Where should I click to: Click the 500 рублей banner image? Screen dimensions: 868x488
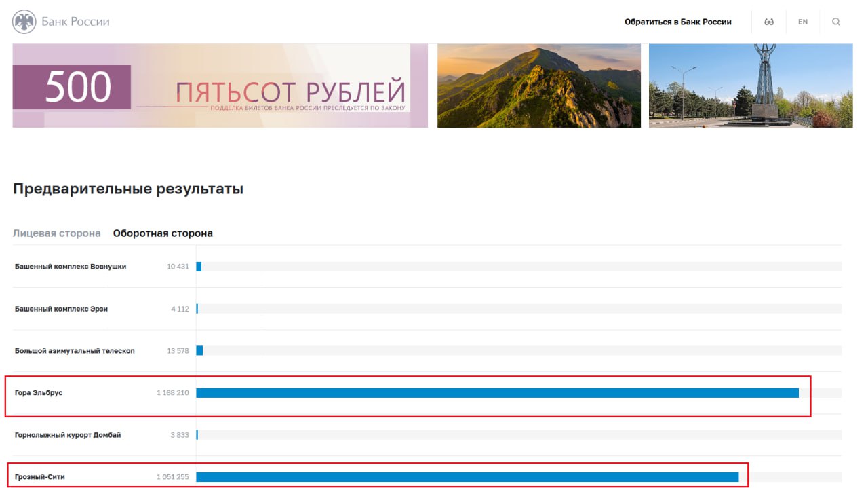(220, 86)
